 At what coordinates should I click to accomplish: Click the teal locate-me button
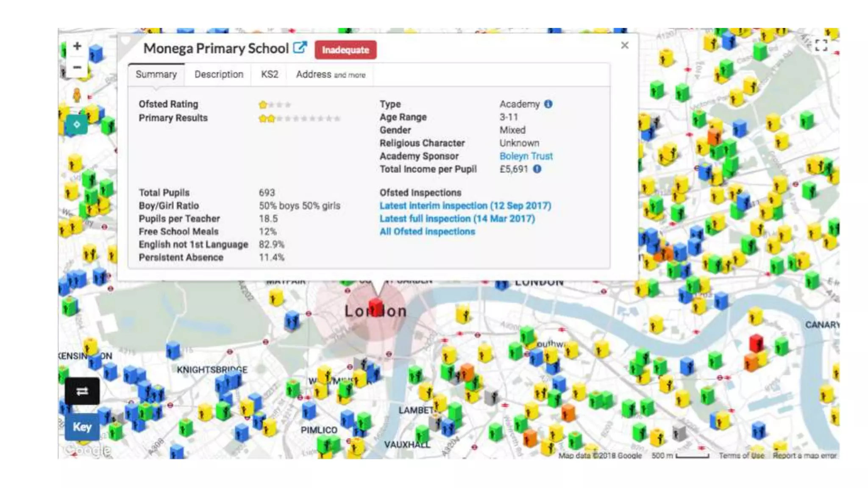coord(77,125)
